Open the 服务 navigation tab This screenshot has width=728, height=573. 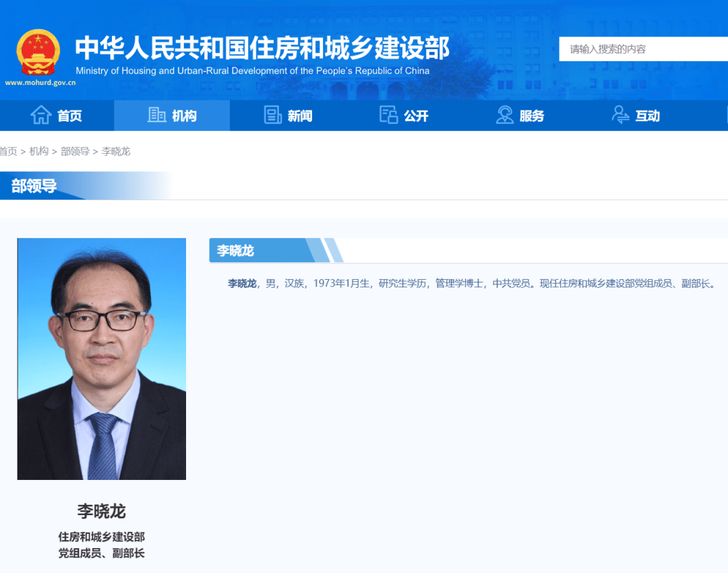pos(520,115)
